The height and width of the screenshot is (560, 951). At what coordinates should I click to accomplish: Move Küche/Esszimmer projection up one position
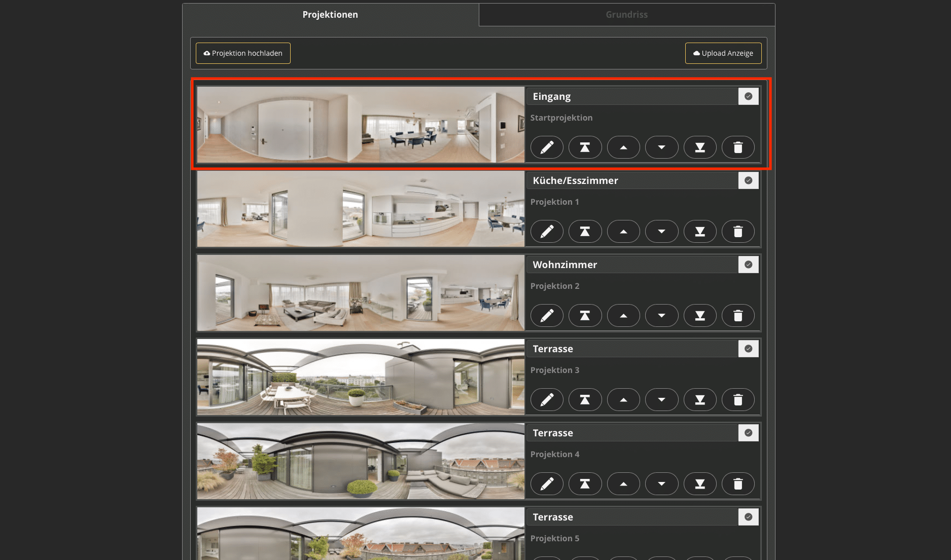[x=623, y=232]
